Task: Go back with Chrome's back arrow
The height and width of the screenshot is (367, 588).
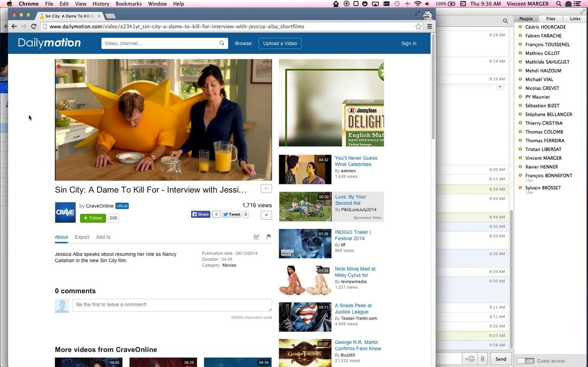Action: (x=14, y=27)
